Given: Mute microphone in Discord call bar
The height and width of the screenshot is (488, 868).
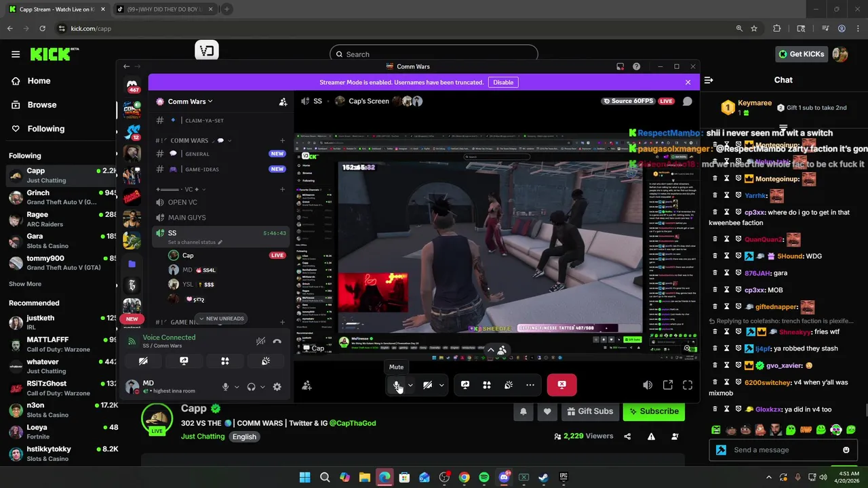Looking at the screenshot, I should [397, 385].
